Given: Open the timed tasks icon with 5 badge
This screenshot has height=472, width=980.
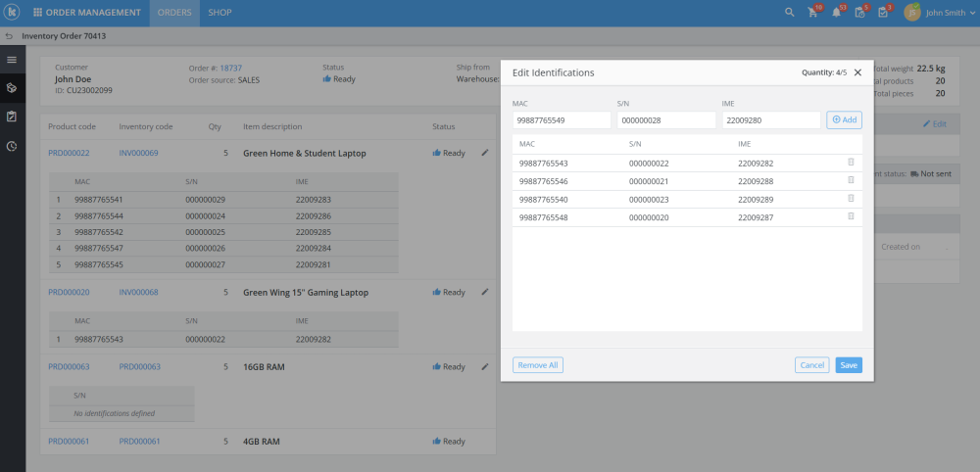Looking at the screenshot, I should pyautogui.click(x=860, y=13).
